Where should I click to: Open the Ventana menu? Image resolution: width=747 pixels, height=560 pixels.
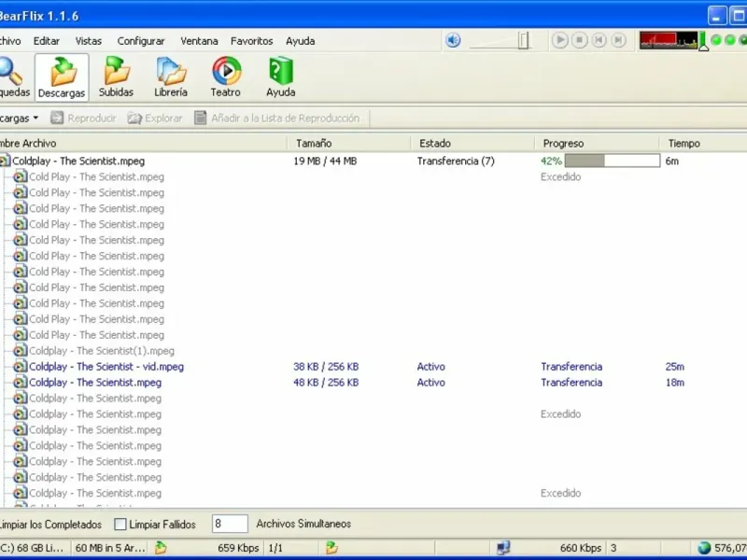[199, 41]
